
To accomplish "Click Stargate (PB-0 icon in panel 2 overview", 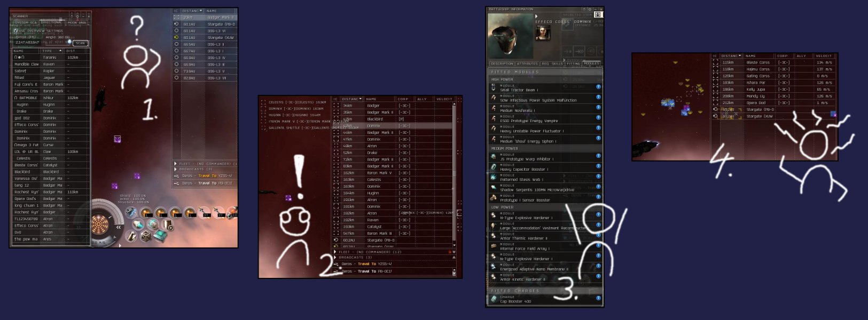I will tap(336, 240).
